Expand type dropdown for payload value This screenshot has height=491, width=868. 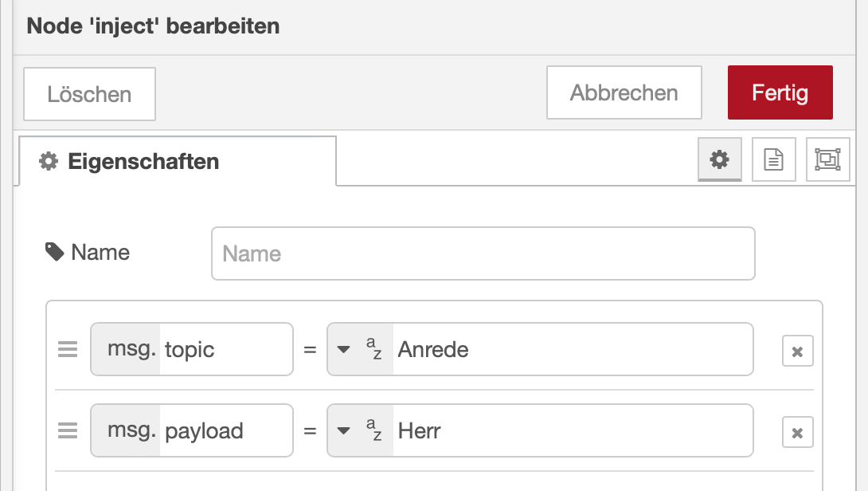344,431
